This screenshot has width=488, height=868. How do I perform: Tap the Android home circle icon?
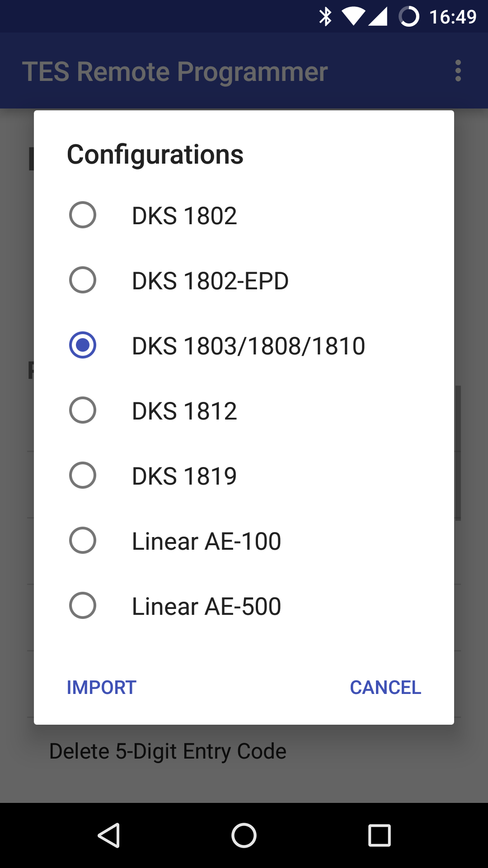tap(244, 835)
